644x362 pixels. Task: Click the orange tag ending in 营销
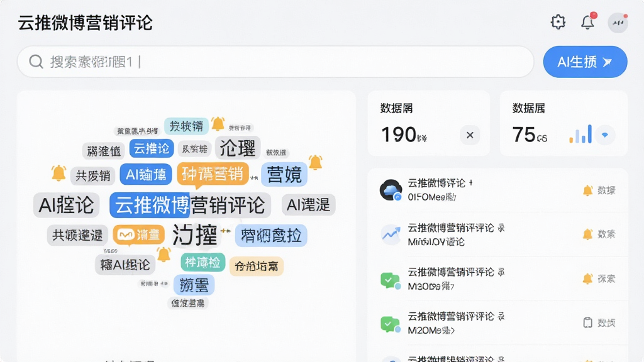coord(213,174)
